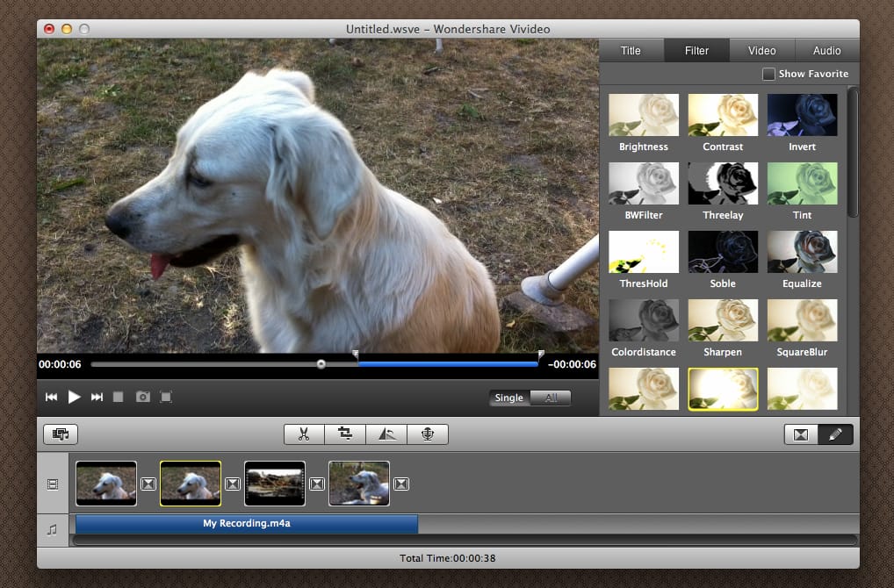Enable the Show Favorite checkbox
The height and width of the screenshot is (588, 894).
(x=768, y=74)
